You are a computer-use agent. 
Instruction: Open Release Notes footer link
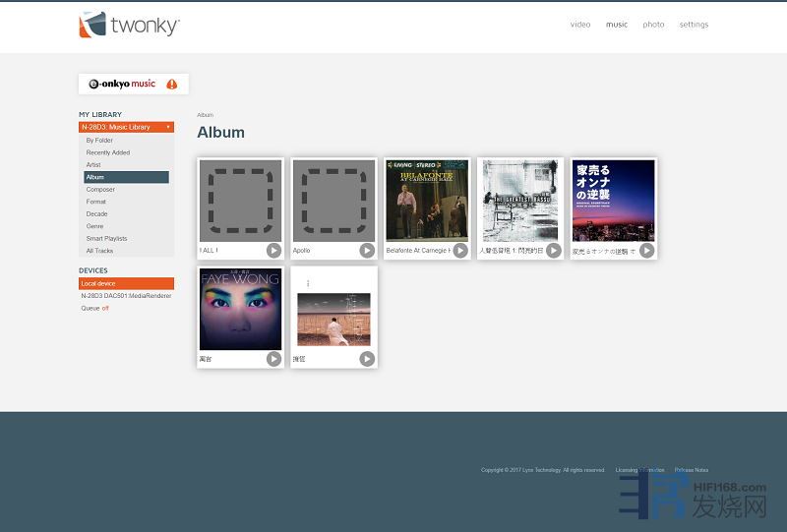tap(691, 470)
